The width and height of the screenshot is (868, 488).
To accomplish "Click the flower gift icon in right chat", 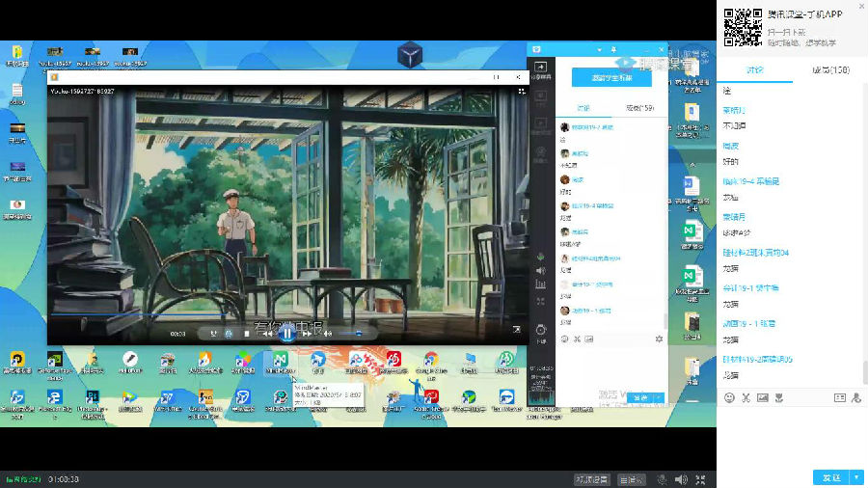I will [x=779, y=397].
